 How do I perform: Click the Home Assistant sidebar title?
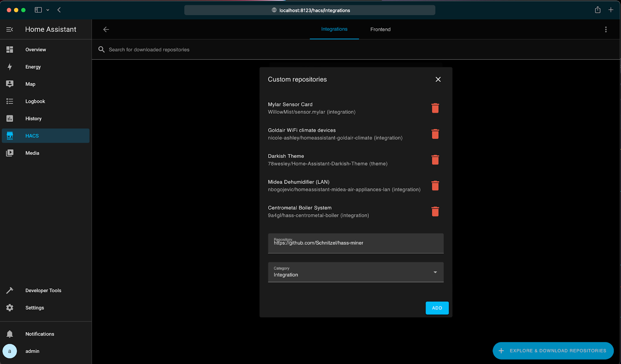click(51, 29)
